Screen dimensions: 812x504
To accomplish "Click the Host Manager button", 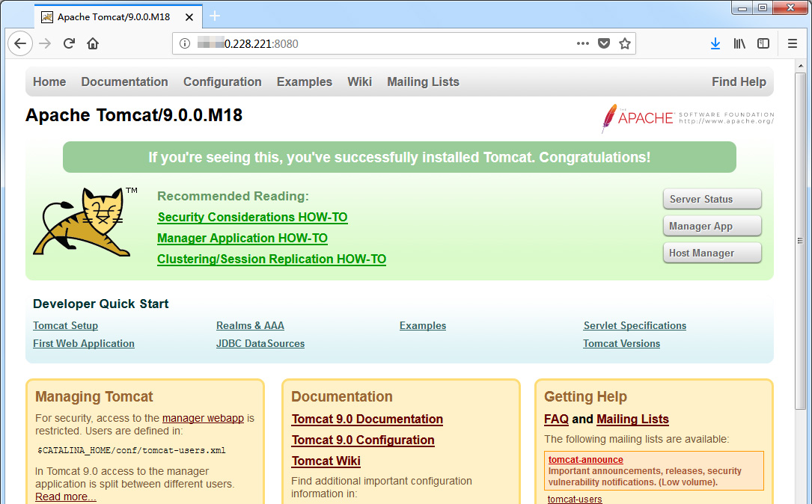I will point(712,253).
